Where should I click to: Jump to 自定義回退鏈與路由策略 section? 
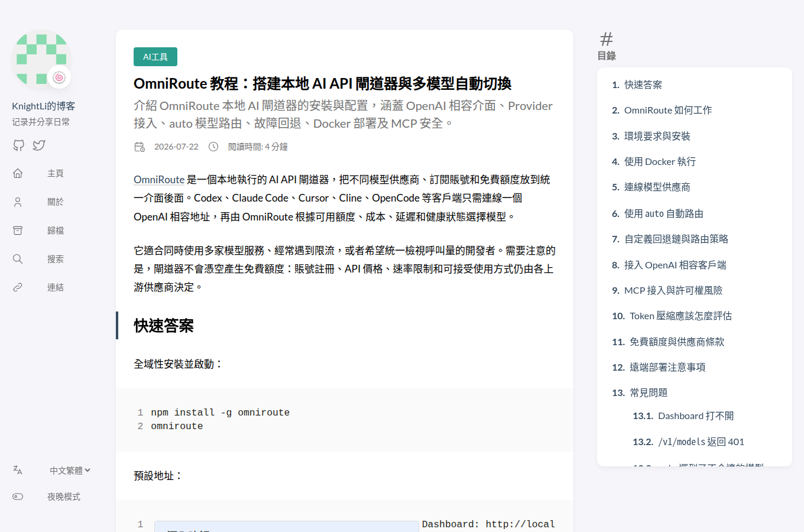(x=676, y=239)
